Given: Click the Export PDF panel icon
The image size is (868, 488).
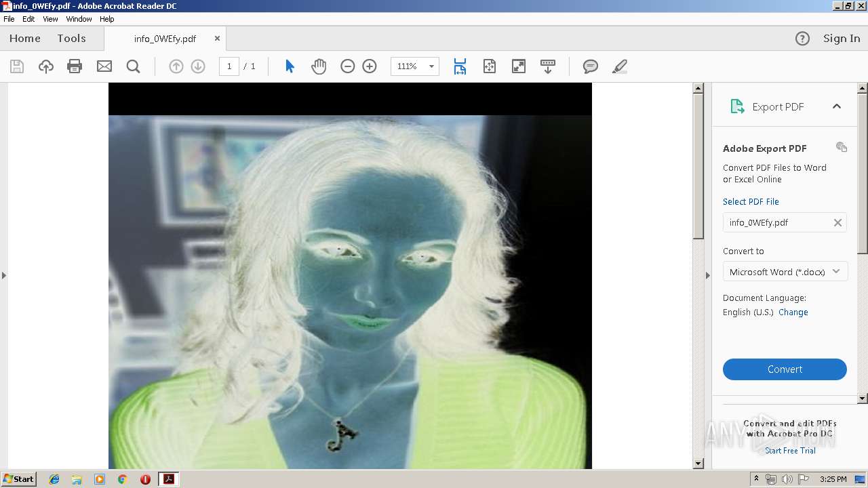Looking at the screenshot, I should 737,106.
